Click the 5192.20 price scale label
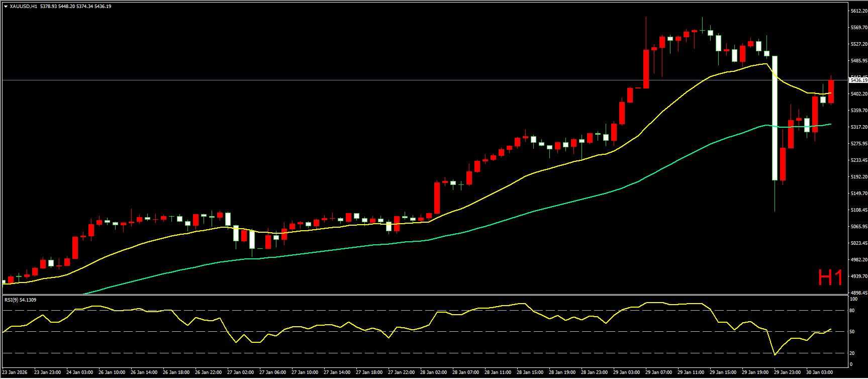Viewport: 868px width, 379px height. click(858, 177)
